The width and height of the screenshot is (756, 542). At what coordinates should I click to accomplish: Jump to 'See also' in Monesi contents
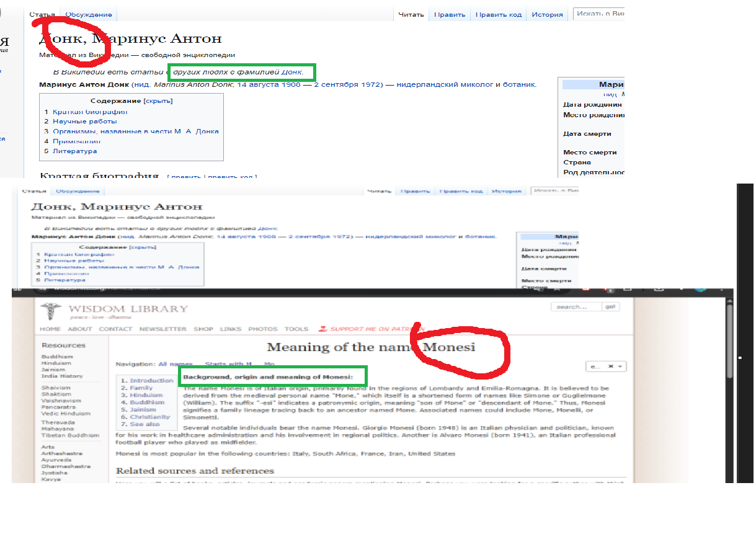pyautogui.click(x=145, y=424)
